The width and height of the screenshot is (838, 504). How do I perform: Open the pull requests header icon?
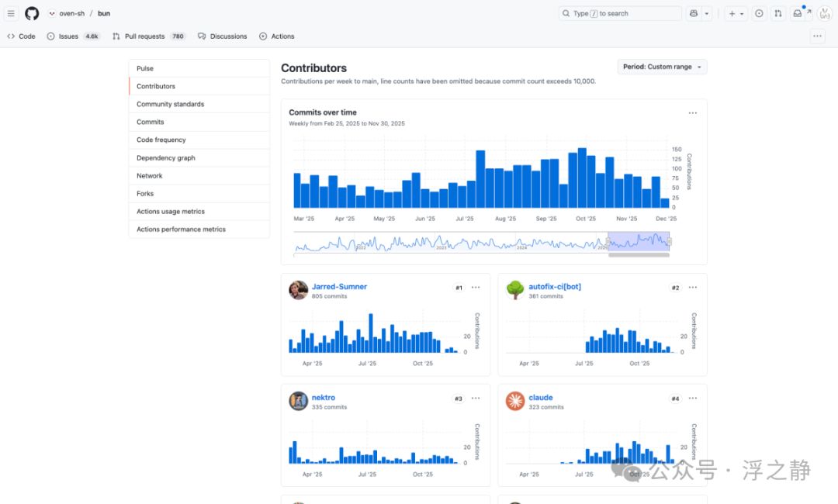click(778, 13)
